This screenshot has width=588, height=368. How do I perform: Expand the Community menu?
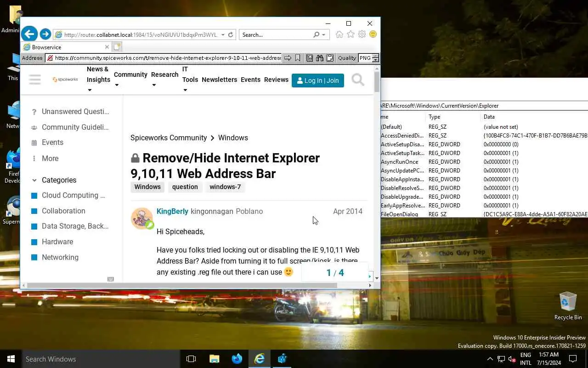pyautogui.click(x=117, y=85)
